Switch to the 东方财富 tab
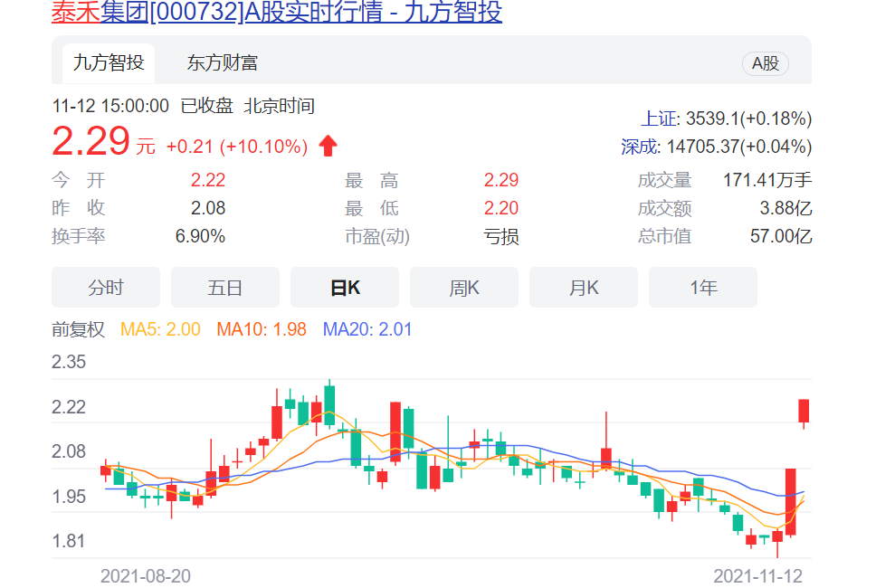The image size is (895, 588). [x=223, y=62]
